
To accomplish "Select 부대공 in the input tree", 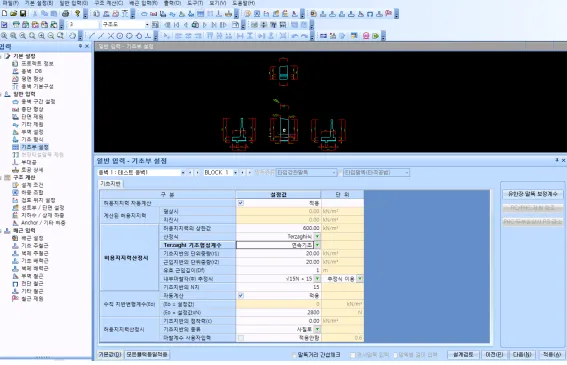I will tap(29, 162).
